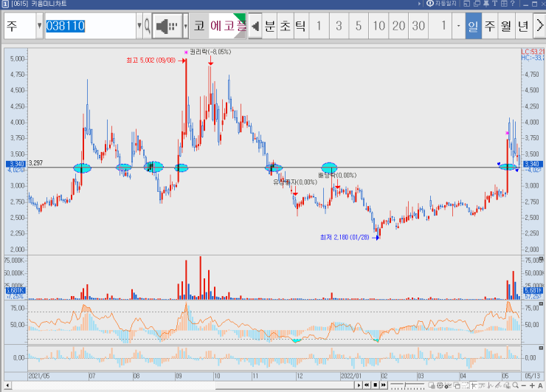Viewport: 546px width, 392px height.
Task: Choose the 30 interval preset button
Action: 418,26
